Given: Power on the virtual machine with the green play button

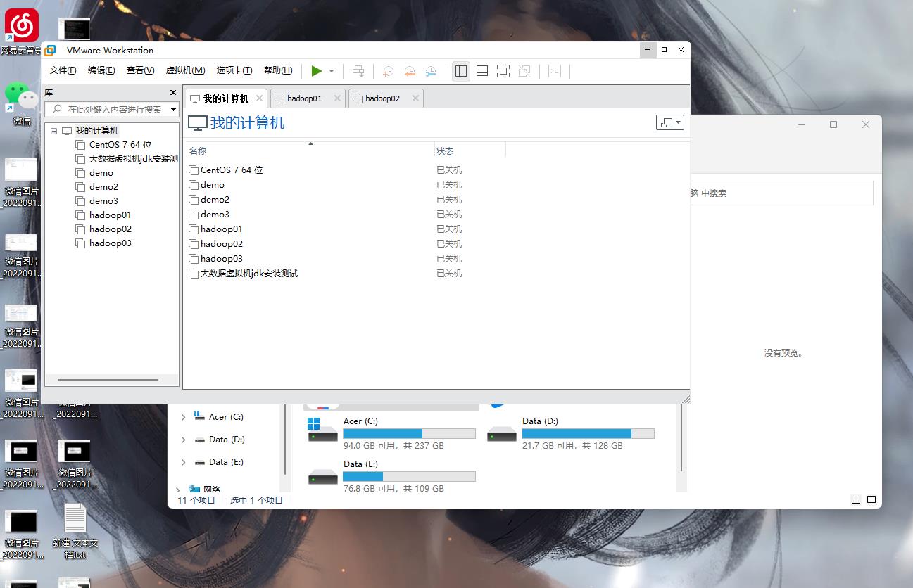Looking at the screenshot, I should pyautogui.click(x=317, y=70).
